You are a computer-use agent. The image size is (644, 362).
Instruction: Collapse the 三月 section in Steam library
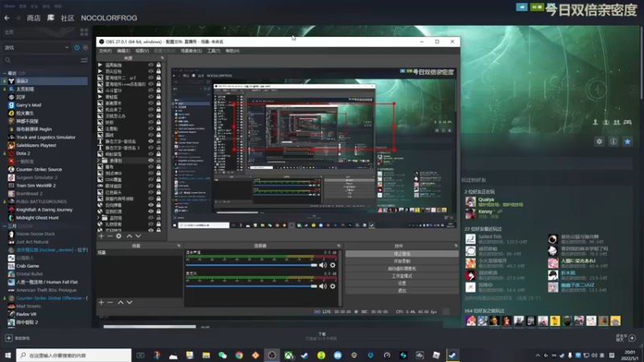pos(5,226)
